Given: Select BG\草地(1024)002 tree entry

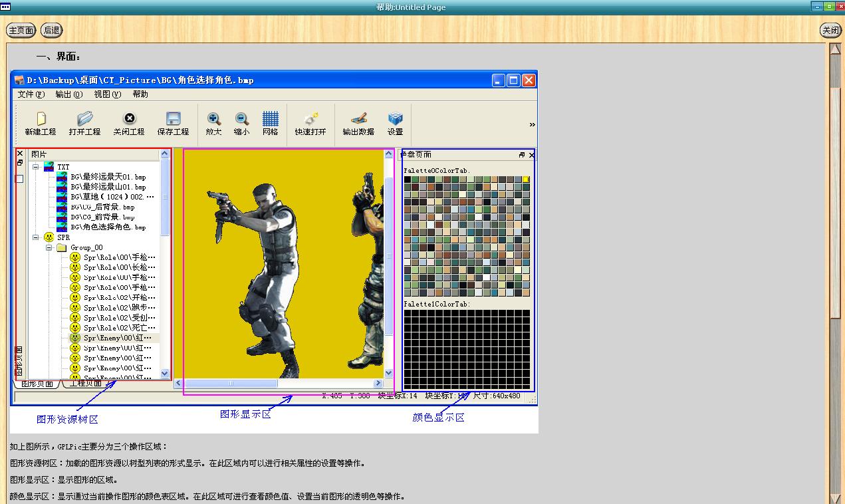Looking at the screenshot, I should pyautogui.click(x=112, y=197).
